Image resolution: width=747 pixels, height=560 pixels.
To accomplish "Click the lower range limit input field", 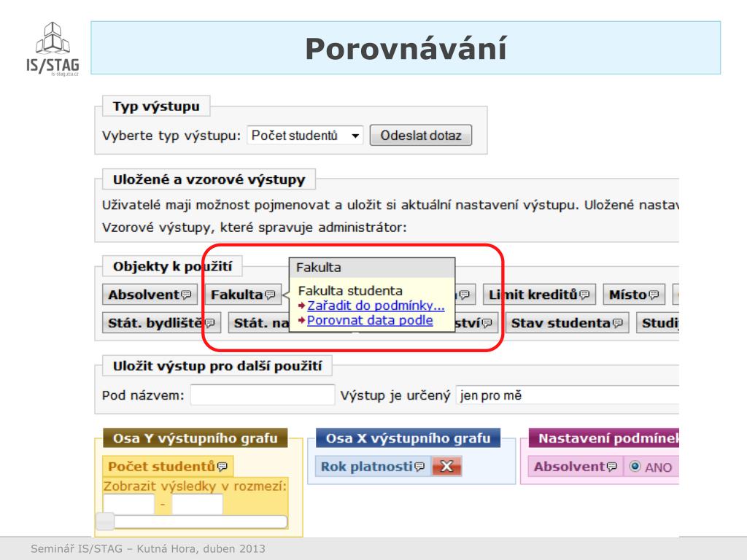I will pos(128,504).
